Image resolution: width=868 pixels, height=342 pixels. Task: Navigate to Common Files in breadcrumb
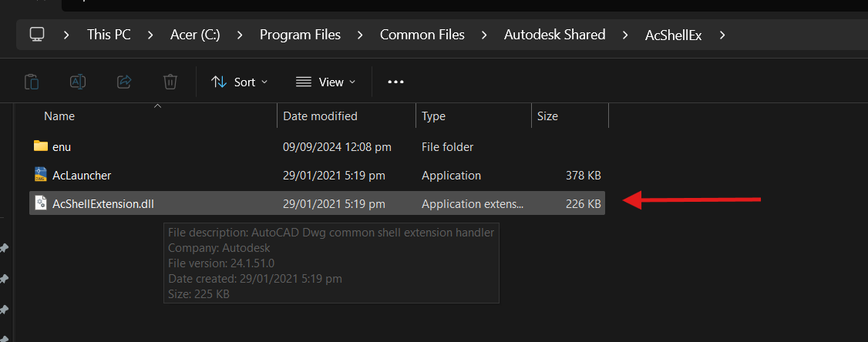coord(422,35)
